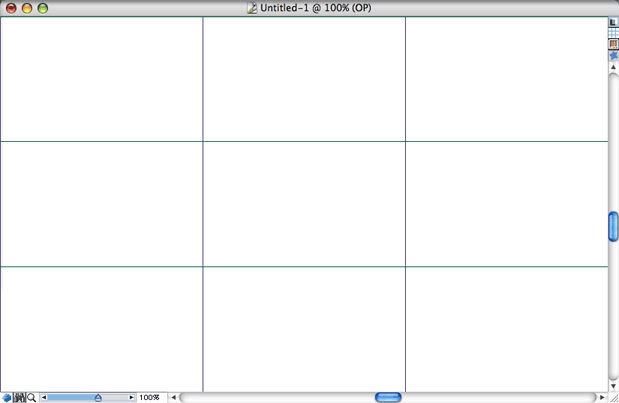Screen dimensions: 619x403
Task: Click the horizontal scrollbar thumb
Action: (388, 397)
